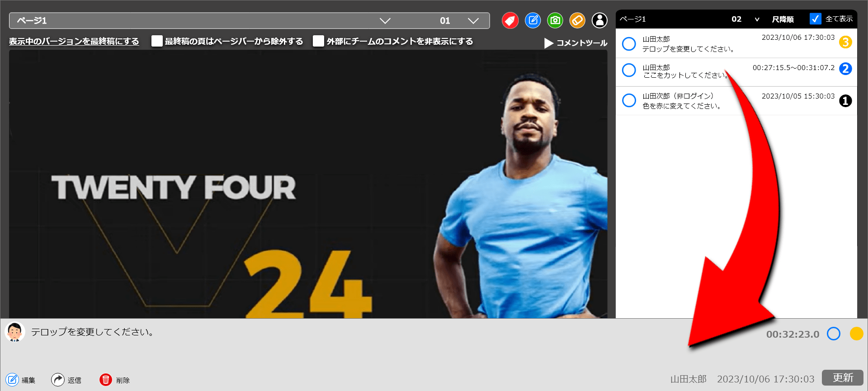Screen dimensions: 868x391
Task: Uncheck the 全て表示 checkbox
Action: coord(815,19)
